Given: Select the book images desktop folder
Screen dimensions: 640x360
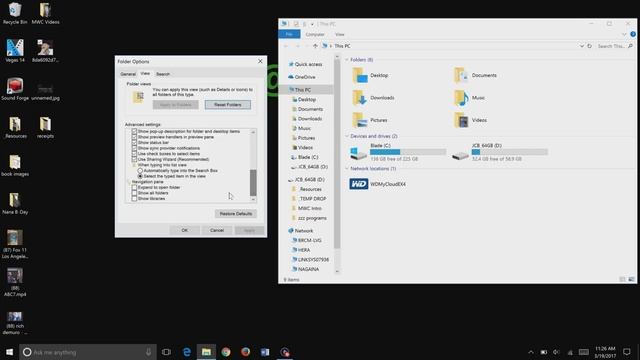Looking at the screenshot, I should (15, 165).
